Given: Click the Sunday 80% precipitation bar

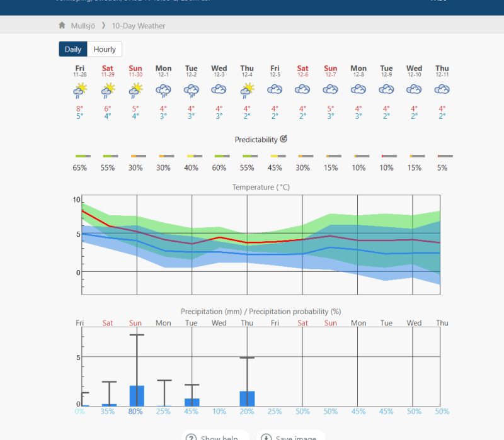Looking at the screenshot, I should coord(137,396).
